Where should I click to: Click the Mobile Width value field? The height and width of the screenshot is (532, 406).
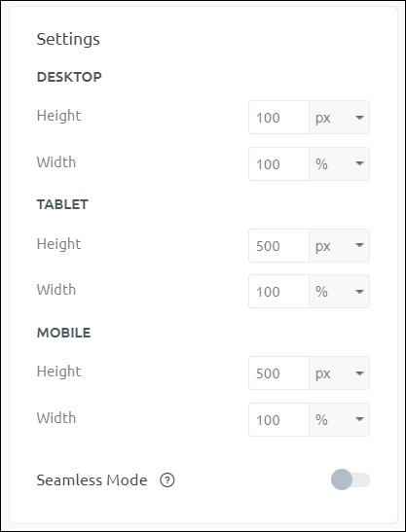coord(278,420)
